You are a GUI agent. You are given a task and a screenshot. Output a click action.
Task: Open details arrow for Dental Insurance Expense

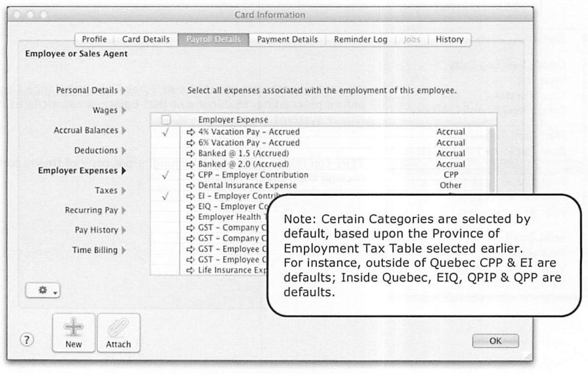pos(191,185)
